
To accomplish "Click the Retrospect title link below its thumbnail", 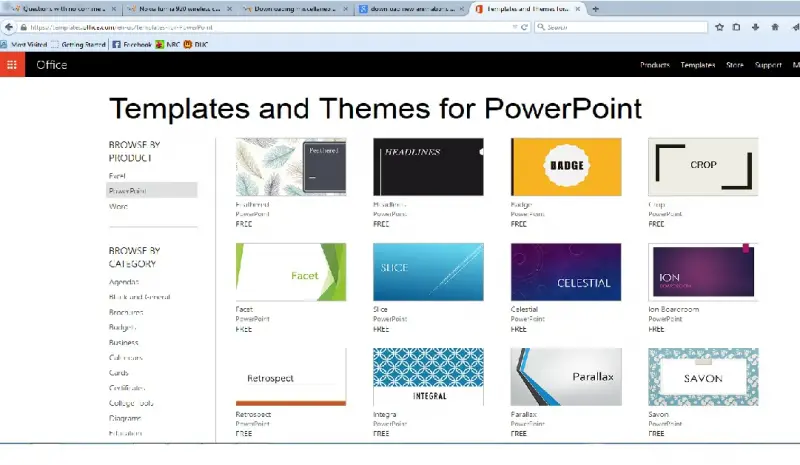I will pos(253,414).
